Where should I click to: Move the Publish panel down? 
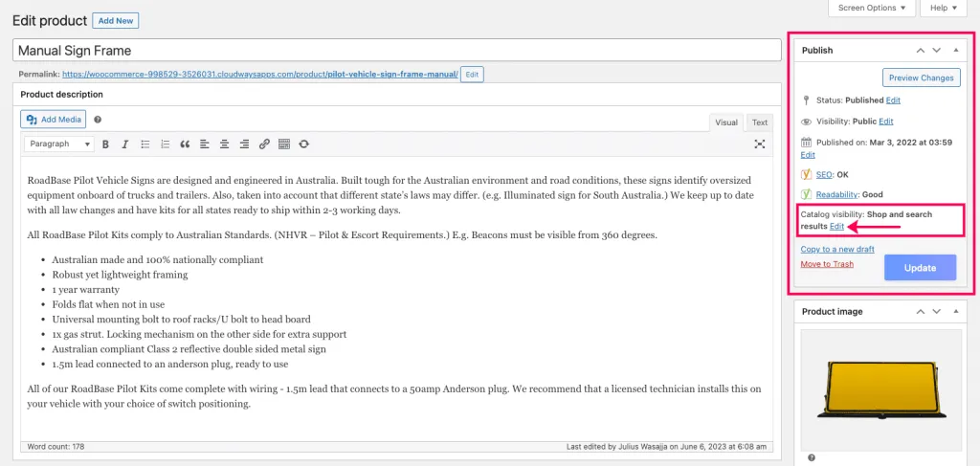pos(936,51)
